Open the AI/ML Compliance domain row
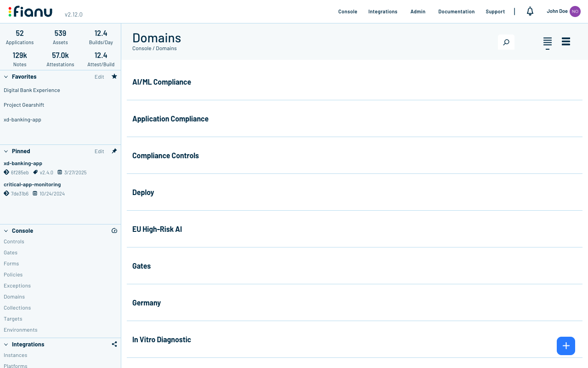This screenshot has height=368, width=588. tap(355, 82)
